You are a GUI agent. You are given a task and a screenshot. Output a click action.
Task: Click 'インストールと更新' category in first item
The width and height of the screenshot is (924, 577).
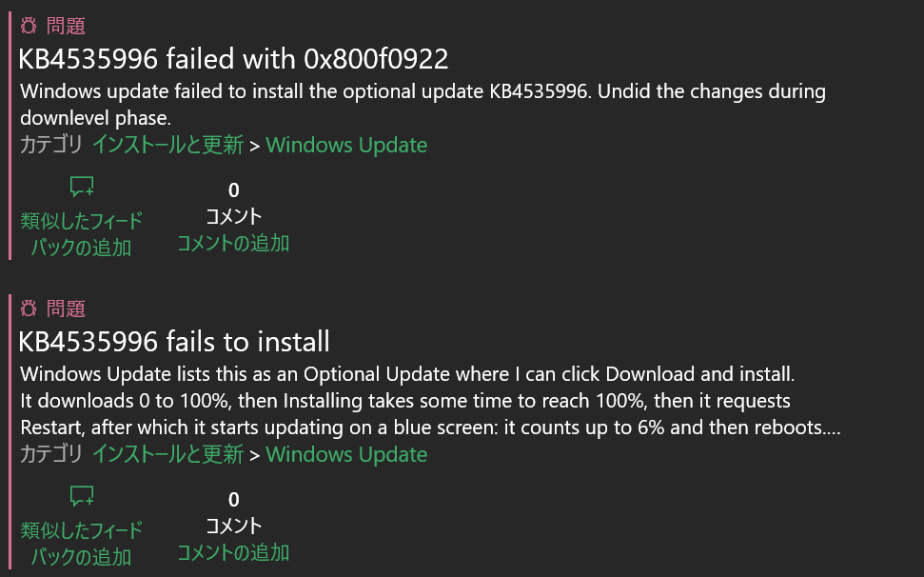click(167, 145)
